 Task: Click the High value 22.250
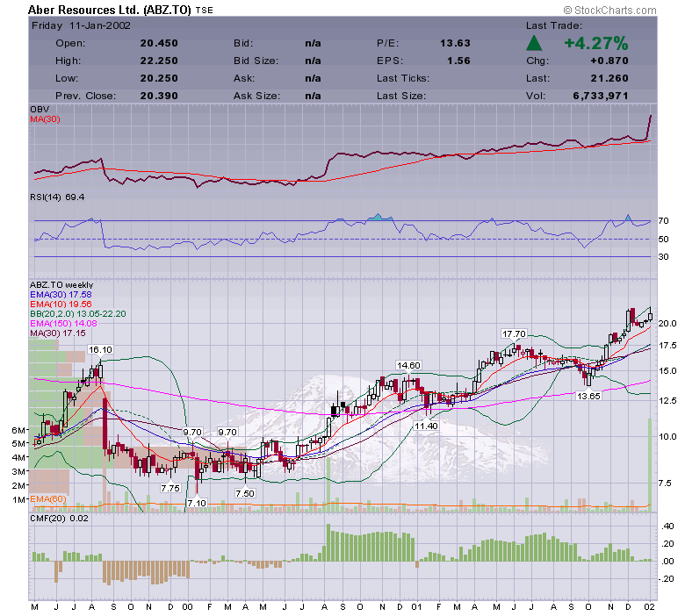click(159, 61)
